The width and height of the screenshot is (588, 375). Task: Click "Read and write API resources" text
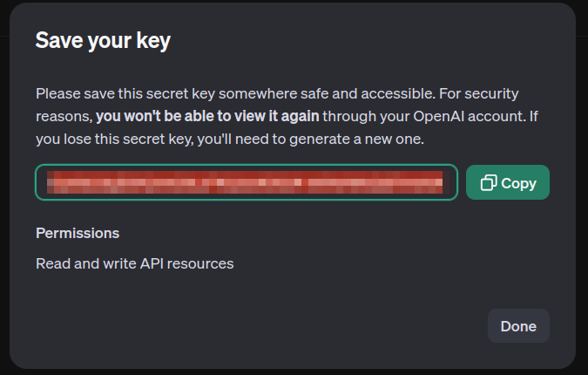click(135, 262)
